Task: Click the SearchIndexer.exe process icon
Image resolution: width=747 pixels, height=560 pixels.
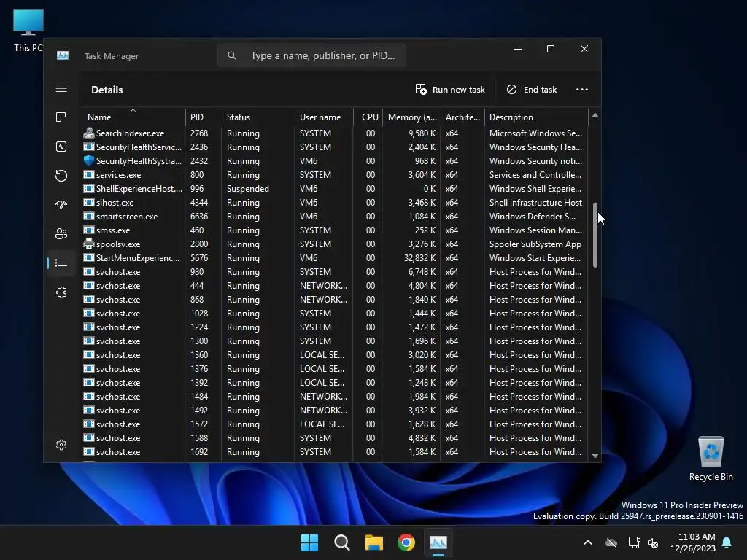Action: coord(88,133)
